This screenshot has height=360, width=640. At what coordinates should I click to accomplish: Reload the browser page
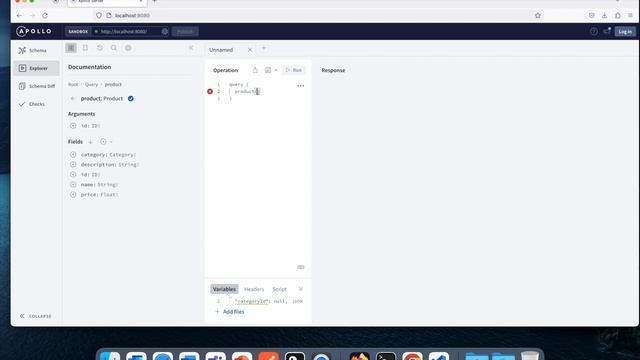coord(45,16)
